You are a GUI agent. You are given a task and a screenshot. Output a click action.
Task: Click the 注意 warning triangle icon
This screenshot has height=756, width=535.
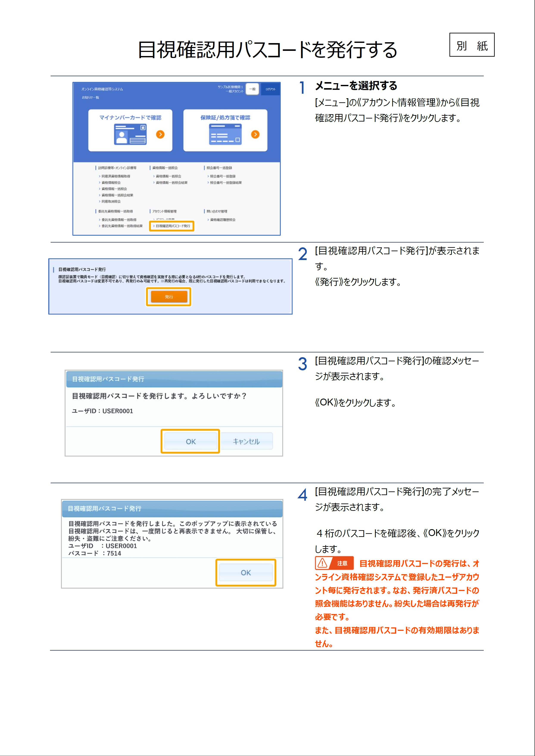pos(323,563)
